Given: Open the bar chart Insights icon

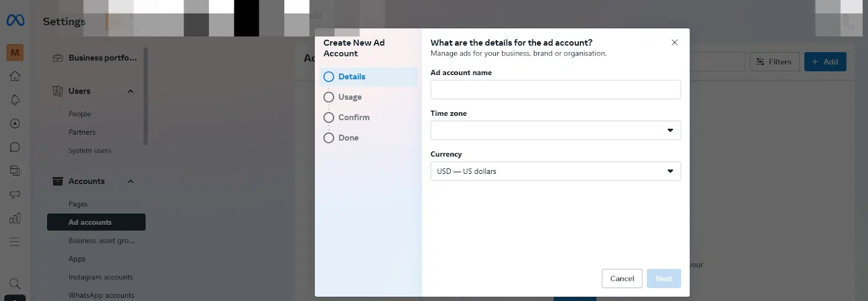Looking at the screenshot, I should pyautogui.click(x=15, y=218).
